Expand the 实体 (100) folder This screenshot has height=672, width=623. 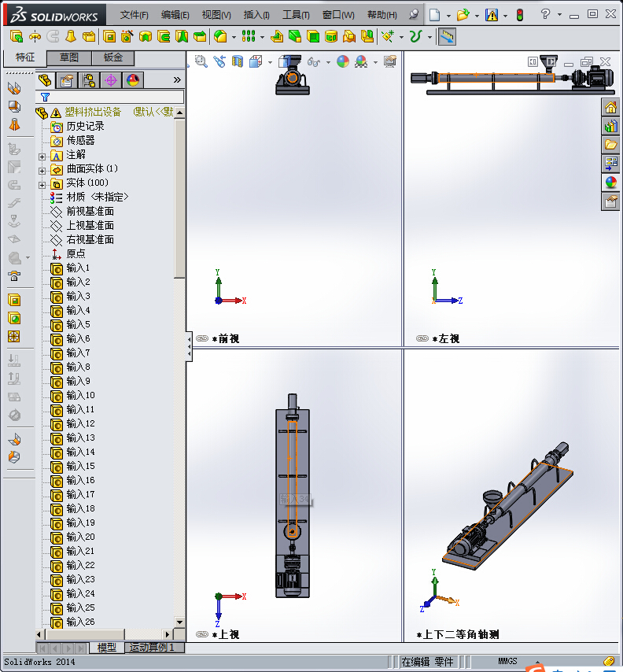[x=42, y=185]
